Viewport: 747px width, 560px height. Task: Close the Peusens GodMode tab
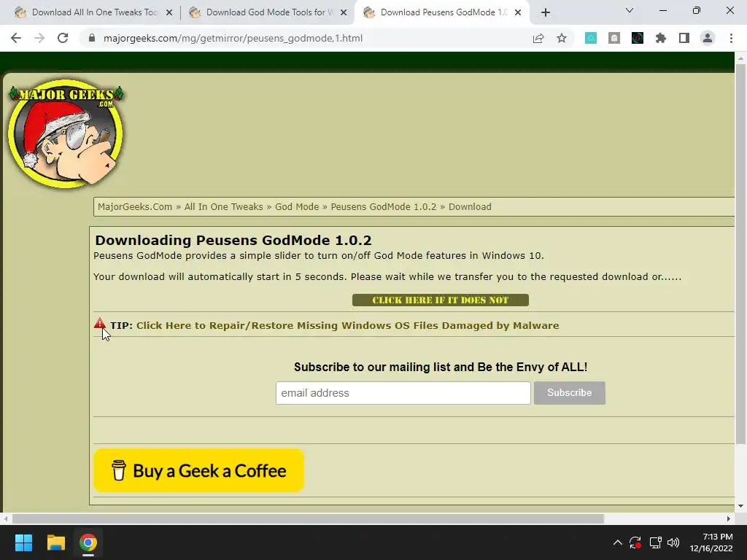click(518, 12)
